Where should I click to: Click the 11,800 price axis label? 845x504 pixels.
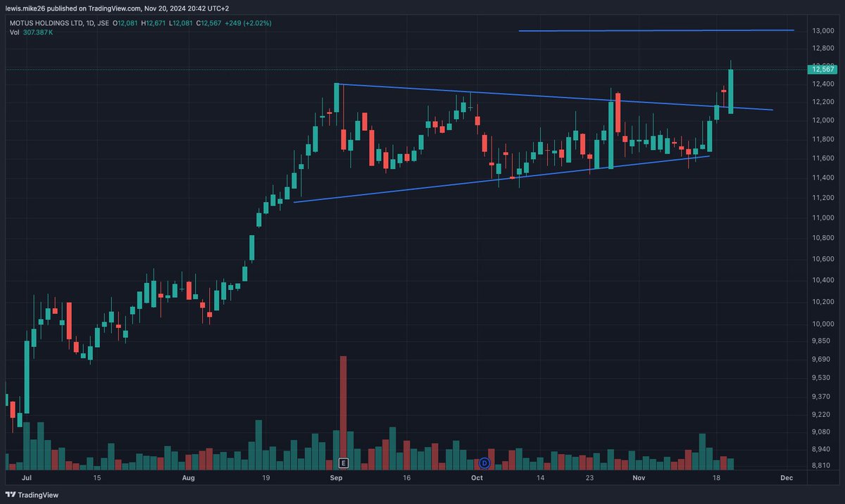click(x=823, y=140)
